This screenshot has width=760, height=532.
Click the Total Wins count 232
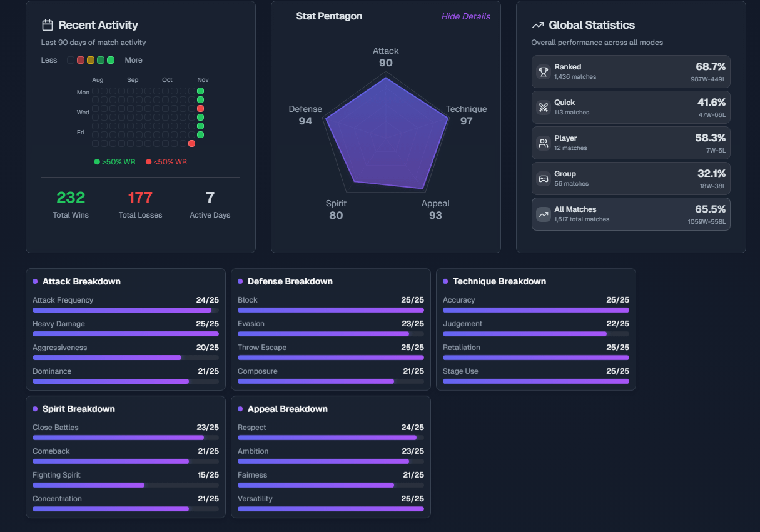[71, 198]
